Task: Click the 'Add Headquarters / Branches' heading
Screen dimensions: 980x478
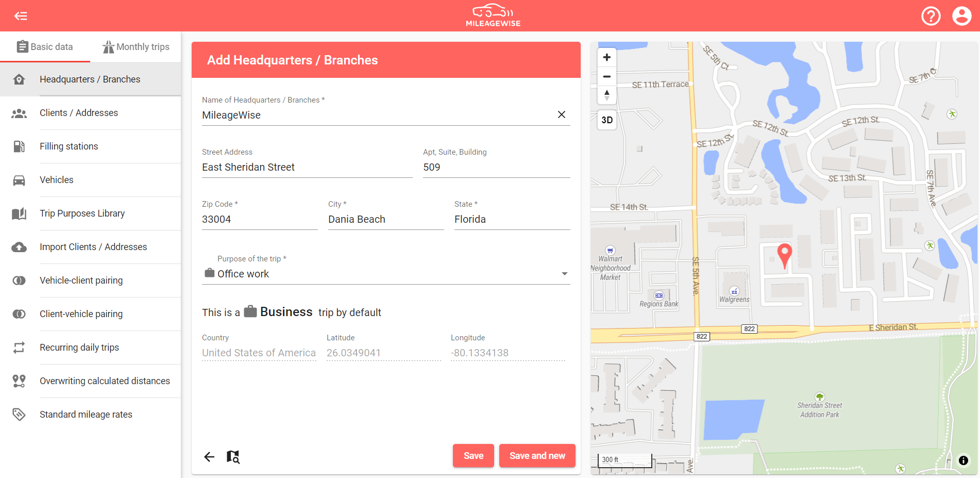Action: (292, 60)
